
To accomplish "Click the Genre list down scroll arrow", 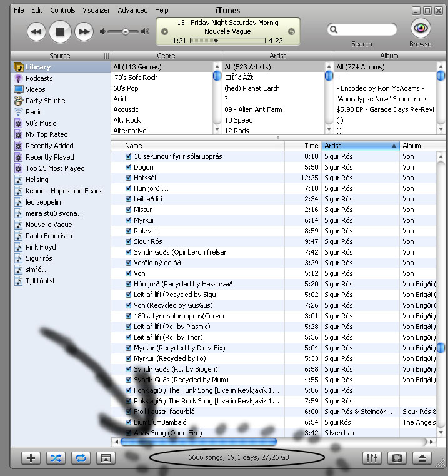I will [217, 129].
